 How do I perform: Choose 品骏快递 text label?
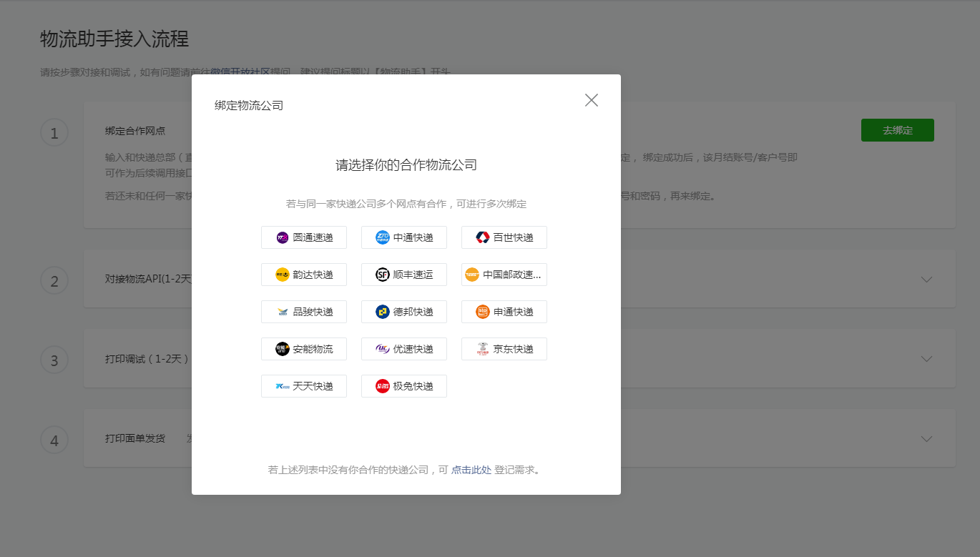tap(313, 312)
